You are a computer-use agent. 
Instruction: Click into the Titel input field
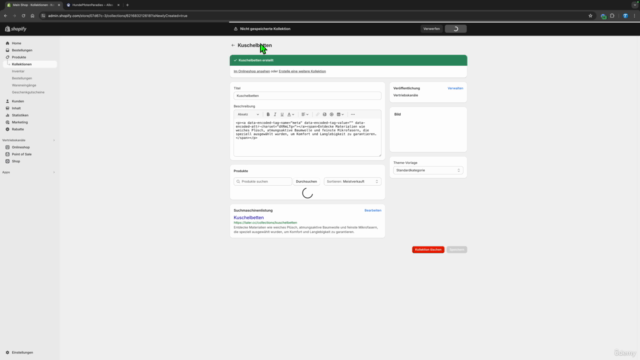[307, 96]
